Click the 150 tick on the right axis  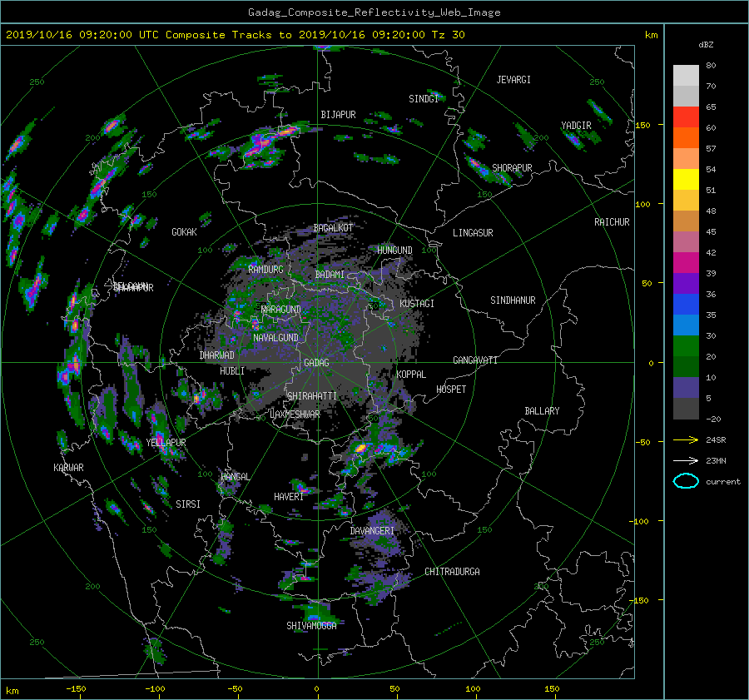coord(642,125)
